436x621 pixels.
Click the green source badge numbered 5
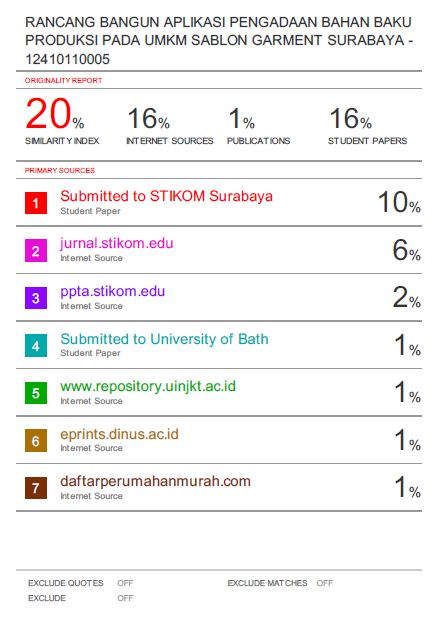pos(36,393)
